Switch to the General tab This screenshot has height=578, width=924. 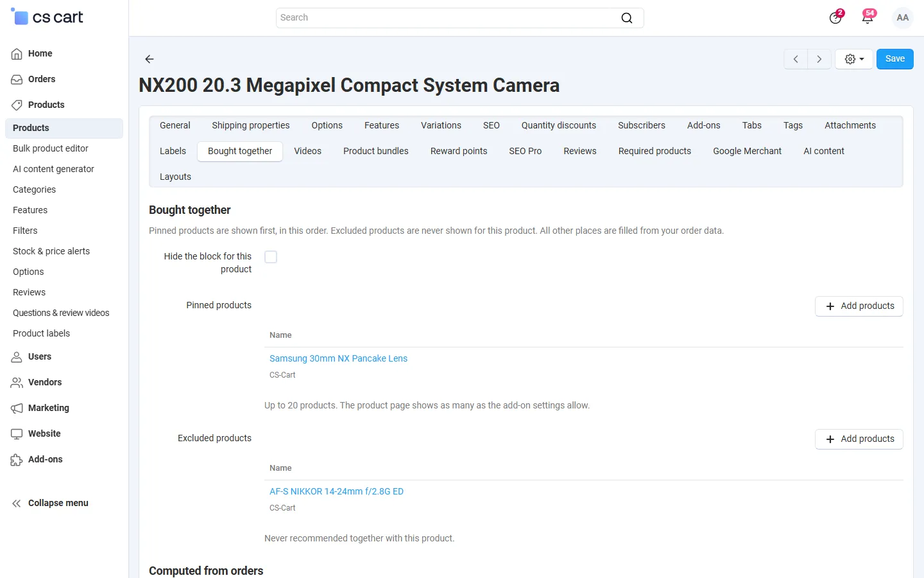[x=175, y=125]
